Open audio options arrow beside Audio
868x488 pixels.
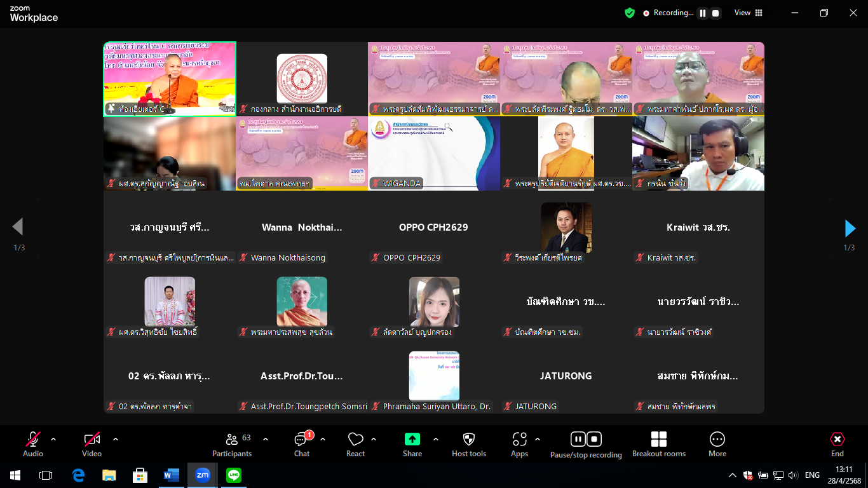53,439
